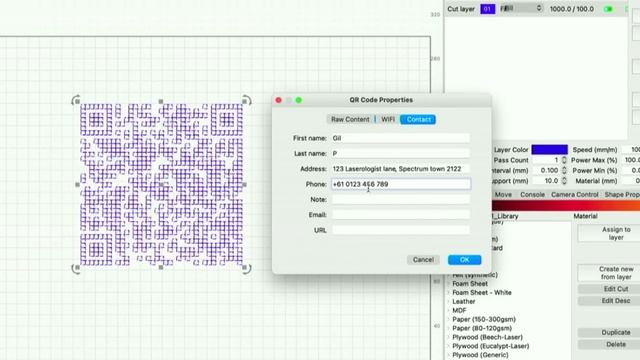Expand the Foam Sheet - White entry
This screenshot has width=640, height=360.
[x=449, y=293]
